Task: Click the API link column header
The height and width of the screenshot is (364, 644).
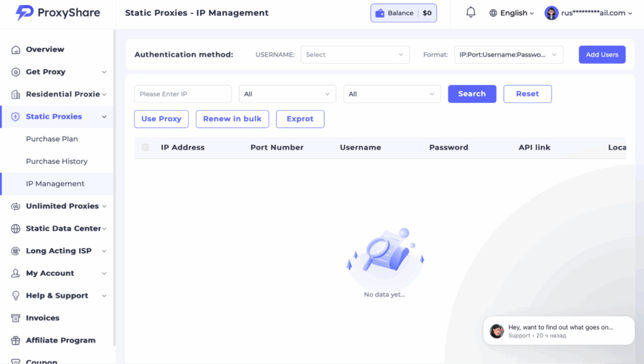Action: point(534,147)
